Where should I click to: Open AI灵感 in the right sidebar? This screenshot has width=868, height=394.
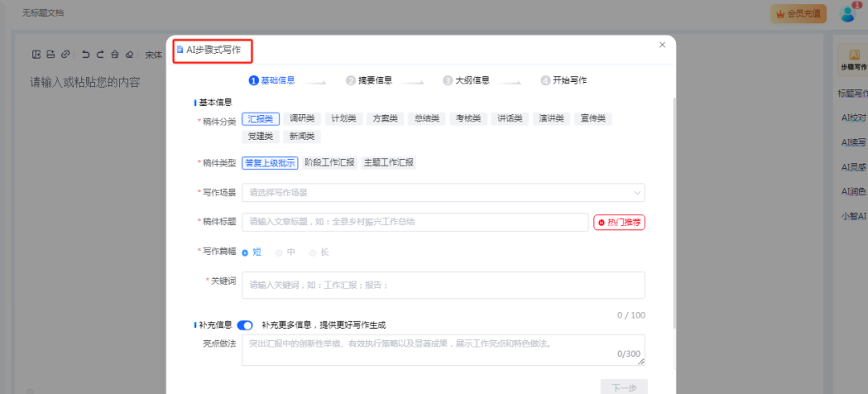[853, 166]
